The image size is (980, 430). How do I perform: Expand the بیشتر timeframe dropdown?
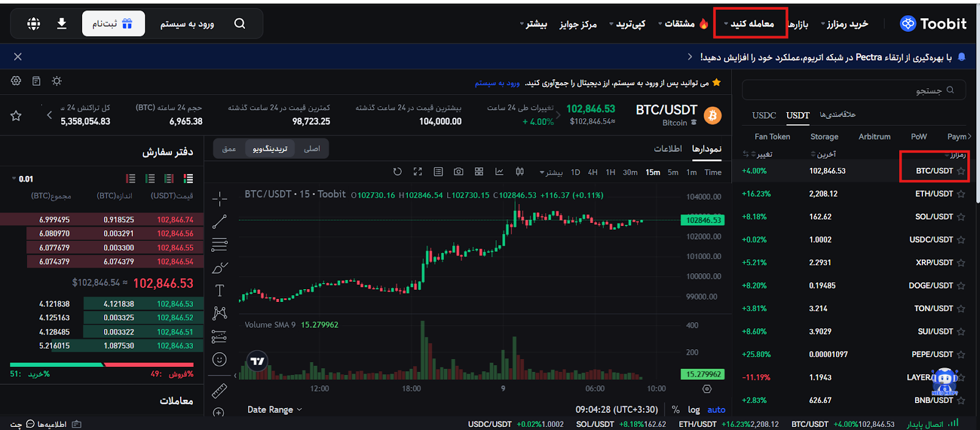[x=551, y=172]
